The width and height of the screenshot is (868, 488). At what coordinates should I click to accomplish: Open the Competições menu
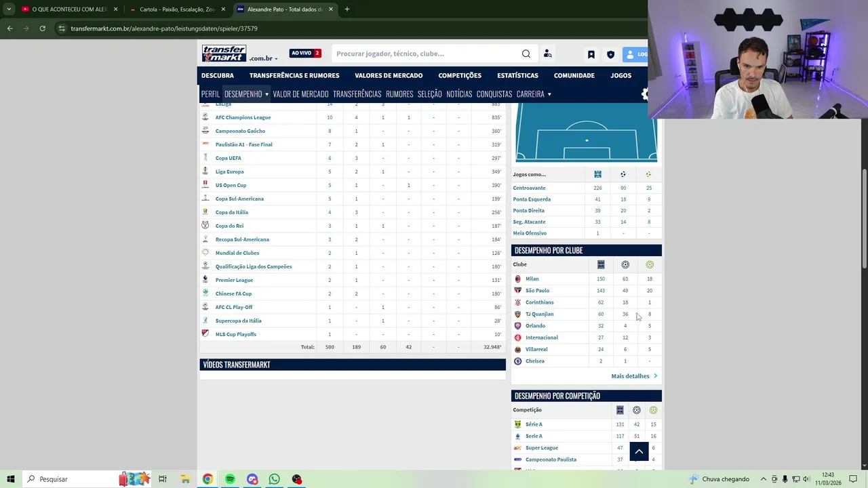pos(460,75)
